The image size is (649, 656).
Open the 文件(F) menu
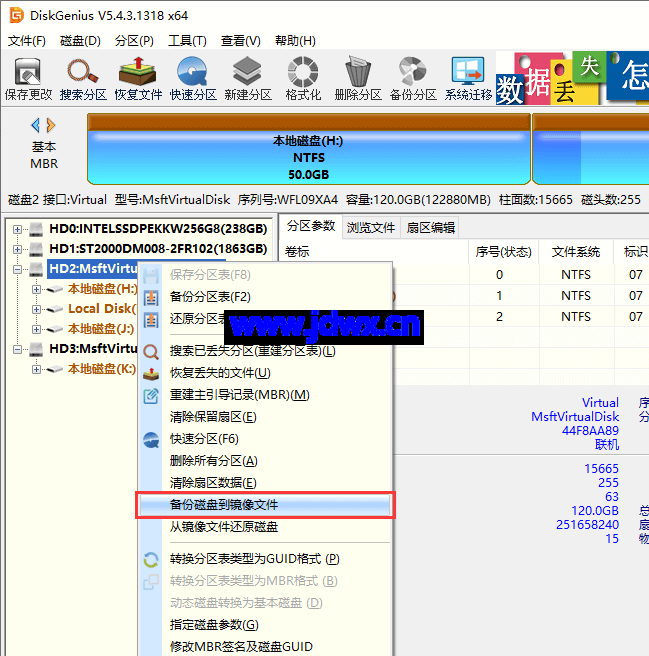coord(27,41)
